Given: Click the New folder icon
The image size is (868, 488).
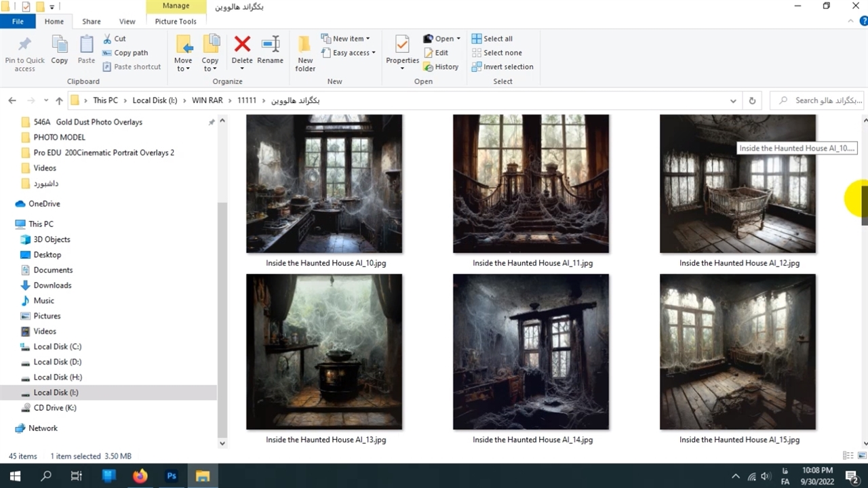Looking at the screenshot, I should coord(305,46).
